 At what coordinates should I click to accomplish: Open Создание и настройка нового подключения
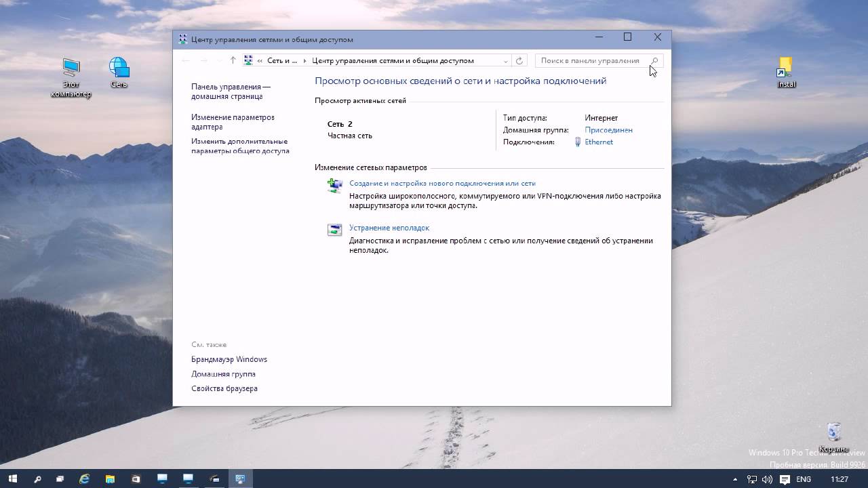pyautogui.click(x=442, y=183)
